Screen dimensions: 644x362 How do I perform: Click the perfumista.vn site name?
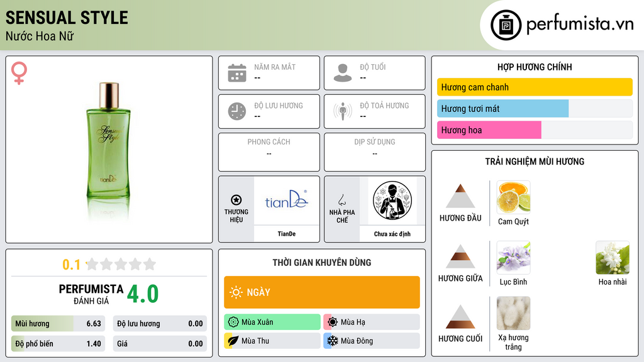pos(580,25)
